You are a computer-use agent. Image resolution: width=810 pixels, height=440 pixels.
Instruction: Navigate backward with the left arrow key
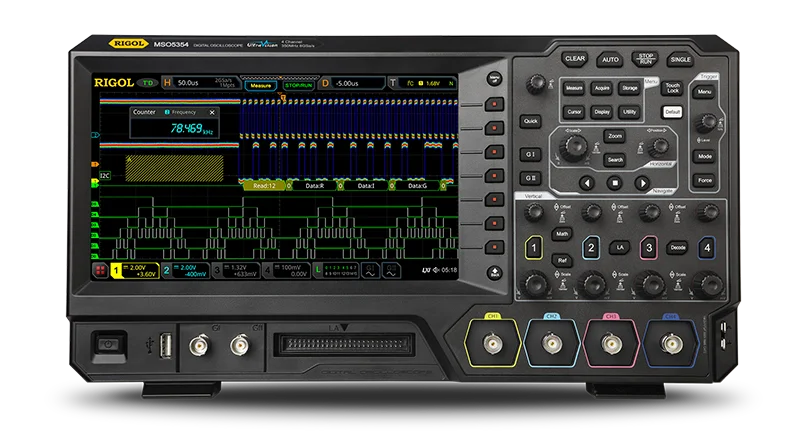coord(586,183)
